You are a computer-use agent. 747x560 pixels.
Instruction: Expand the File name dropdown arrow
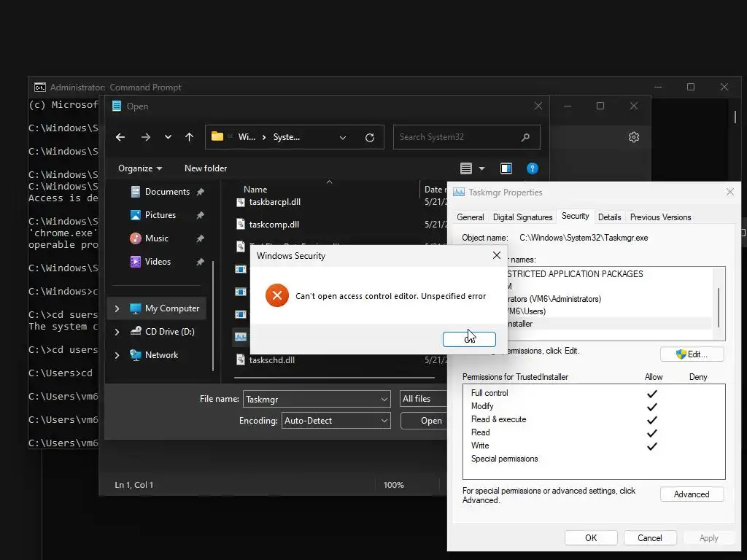[x=384, y=400]
